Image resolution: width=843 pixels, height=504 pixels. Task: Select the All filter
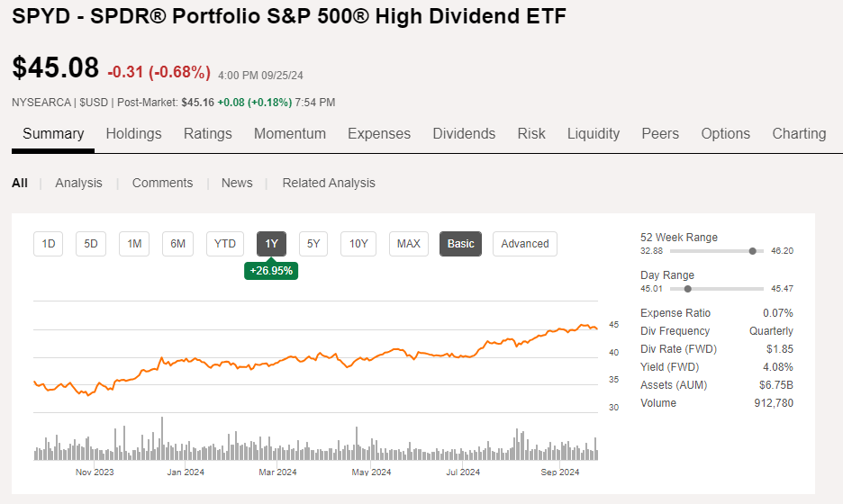tap(20, 184)
